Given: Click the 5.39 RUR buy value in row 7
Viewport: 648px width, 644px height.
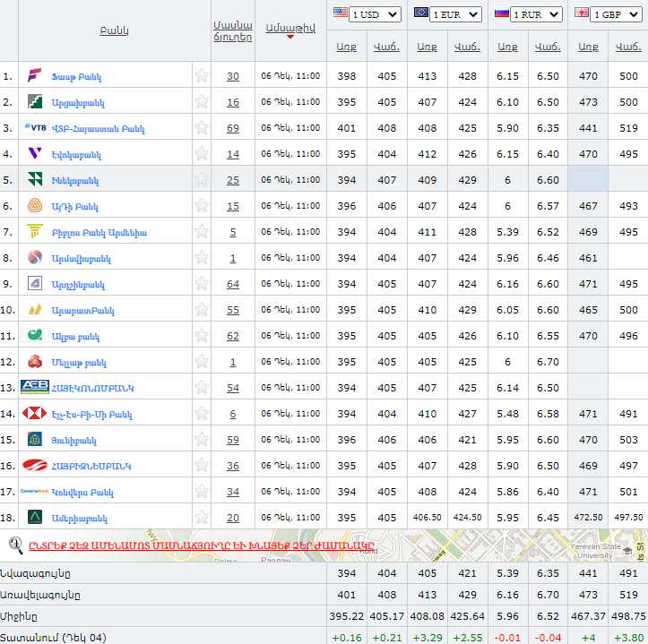Looking at the screenshot, I should click(507, 232).
